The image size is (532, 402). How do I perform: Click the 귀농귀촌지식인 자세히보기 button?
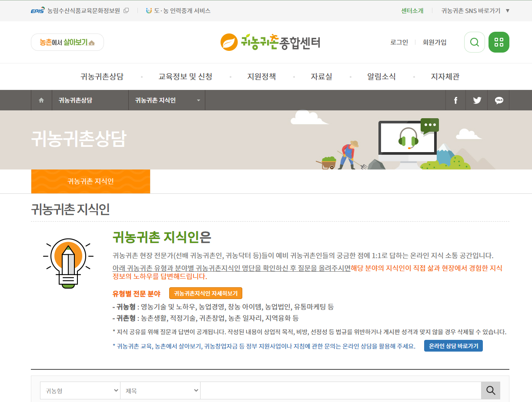point(205,293)
